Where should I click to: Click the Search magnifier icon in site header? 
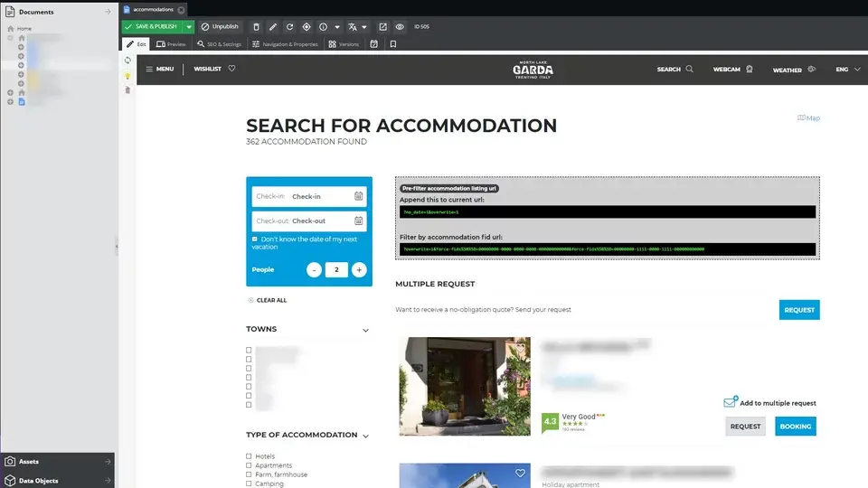tap(690, 70)
